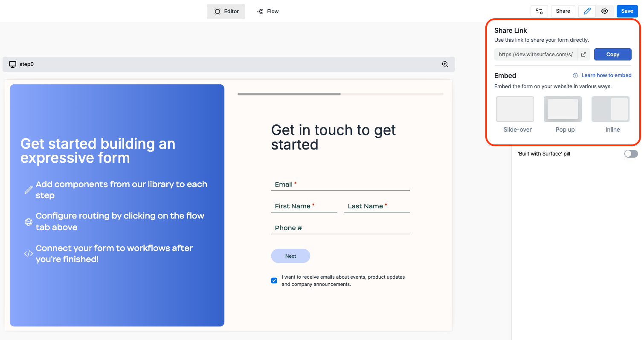Choose the Pop up embed option
This screenshot has width=644, height=340.
tap(563, 109)
